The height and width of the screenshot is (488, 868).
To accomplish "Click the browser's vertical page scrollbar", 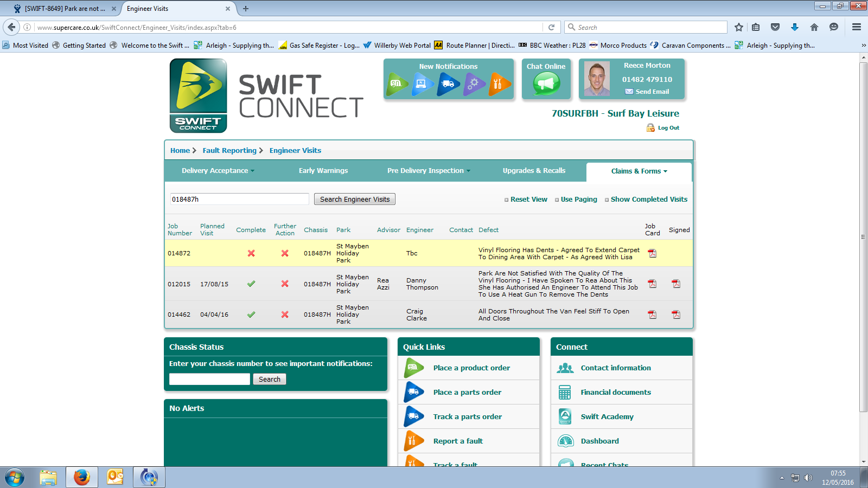I will point(863,237).
